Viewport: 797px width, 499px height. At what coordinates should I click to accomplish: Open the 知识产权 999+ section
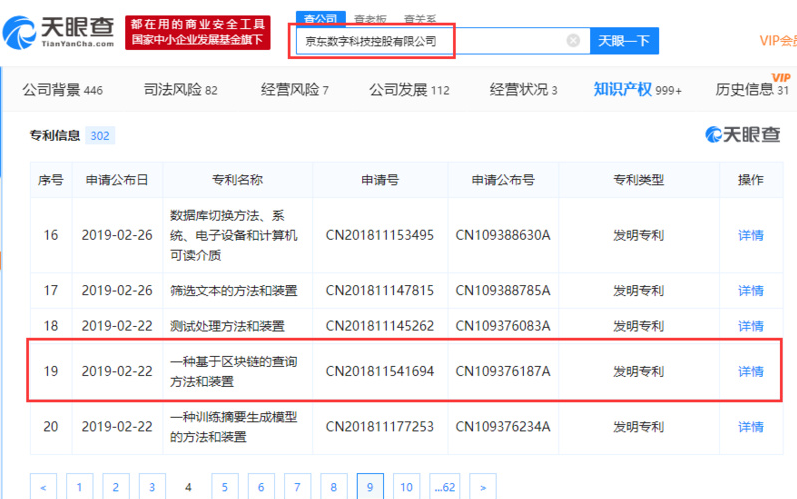pyautogui.click(x=637, y=90)
